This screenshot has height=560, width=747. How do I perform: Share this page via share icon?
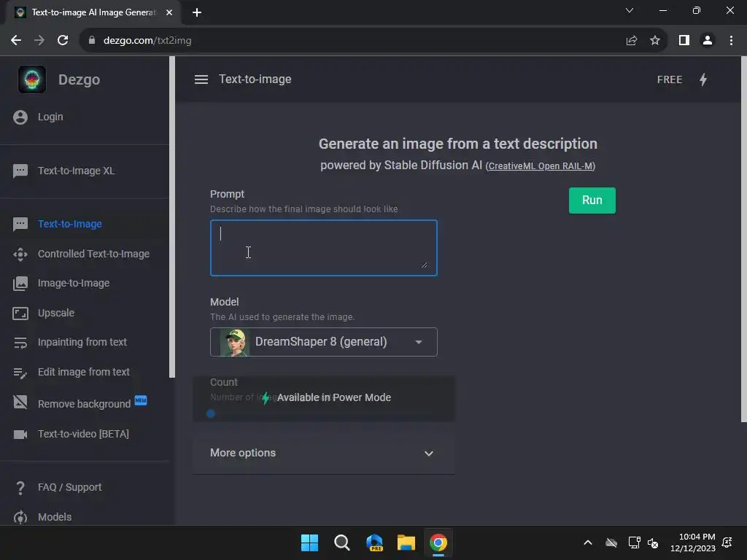tap(632, 41)
